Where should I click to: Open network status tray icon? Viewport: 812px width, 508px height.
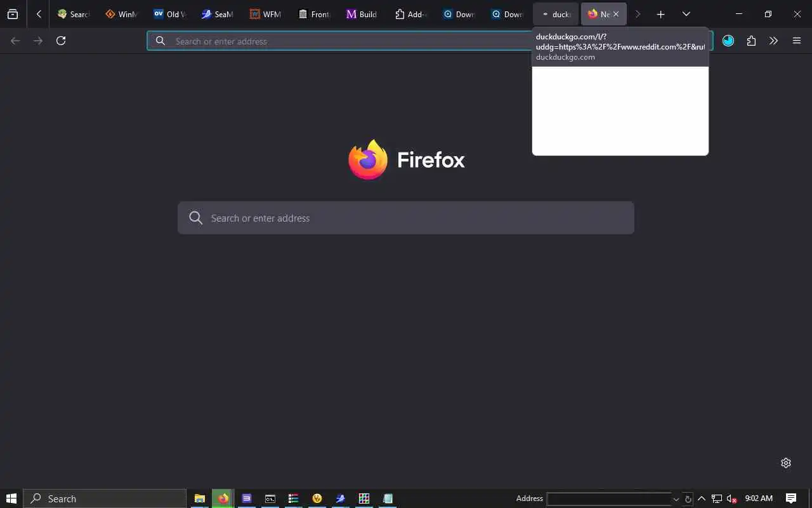717,498
